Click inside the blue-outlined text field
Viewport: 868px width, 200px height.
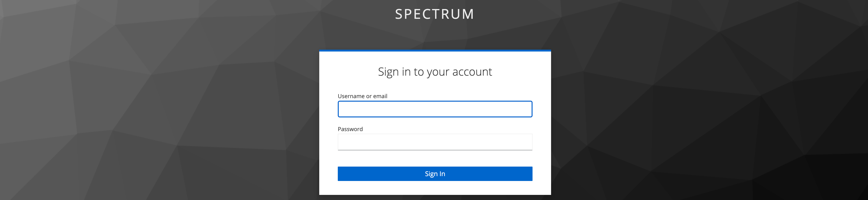(x=435, y=109)
